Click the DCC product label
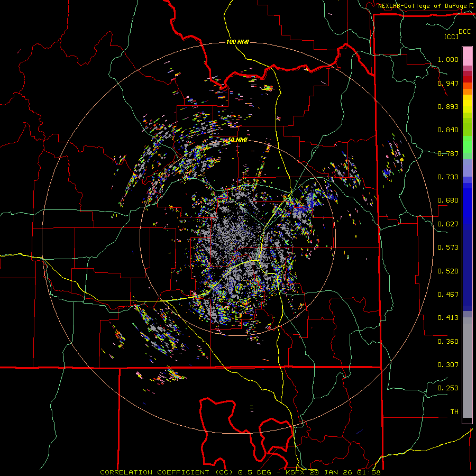The image size is (476, 476). coord(465,32)
